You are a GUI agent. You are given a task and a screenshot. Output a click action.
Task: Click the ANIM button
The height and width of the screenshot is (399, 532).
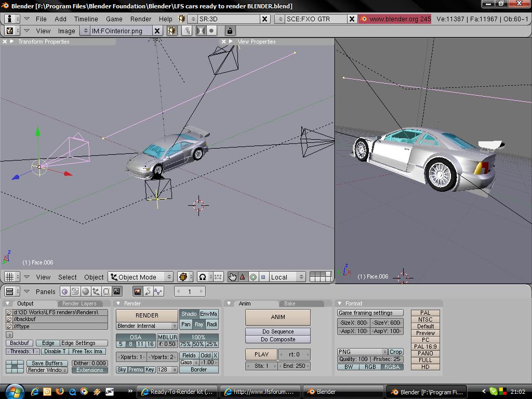click(278, 317)
